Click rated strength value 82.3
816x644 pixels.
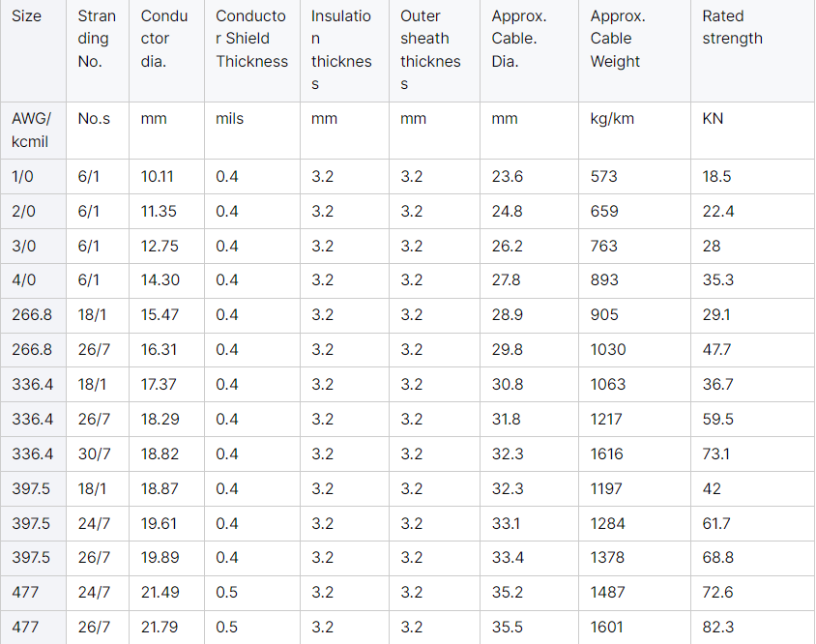718,627
